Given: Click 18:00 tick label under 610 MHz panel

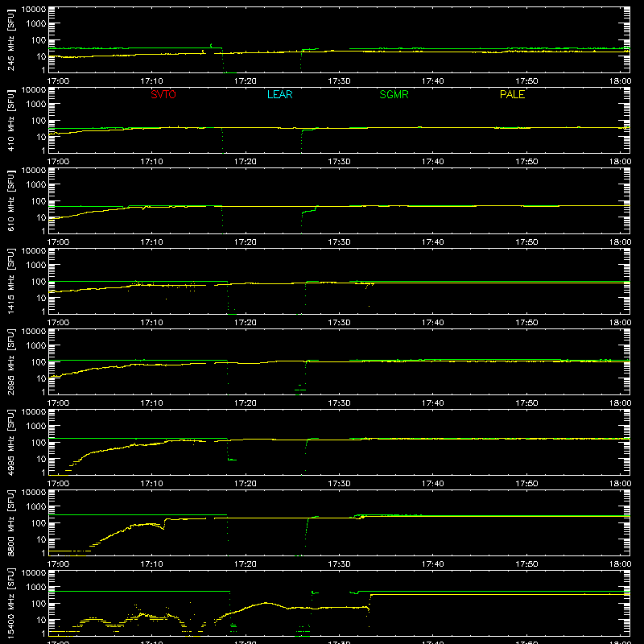Looking at the screenshot, I should [620, 242].
